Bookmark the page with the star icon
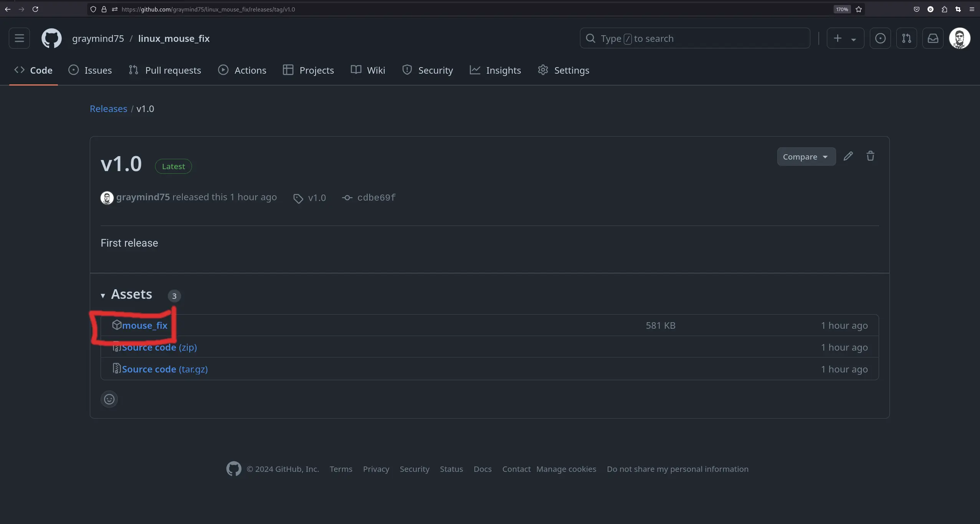The height and width of the screenshot is (524, 980). [859, 9]
